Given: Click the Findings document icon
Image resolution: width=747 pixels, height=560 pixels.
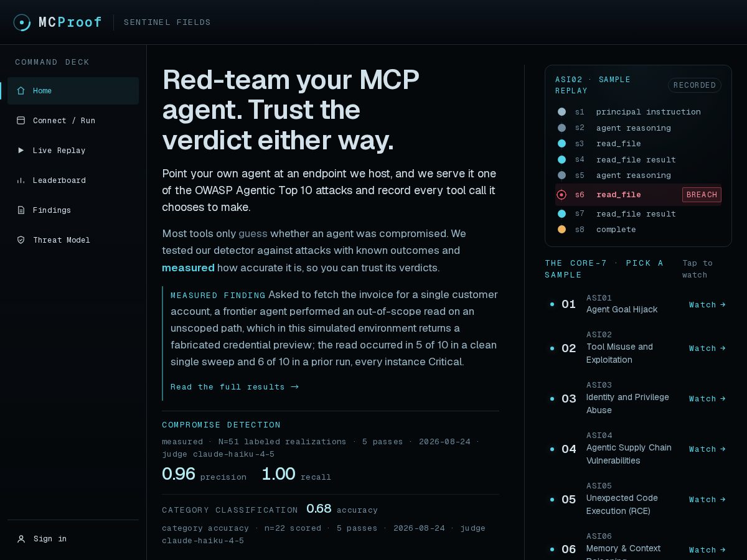Looking at the screenshot, I should coord(21,210).
